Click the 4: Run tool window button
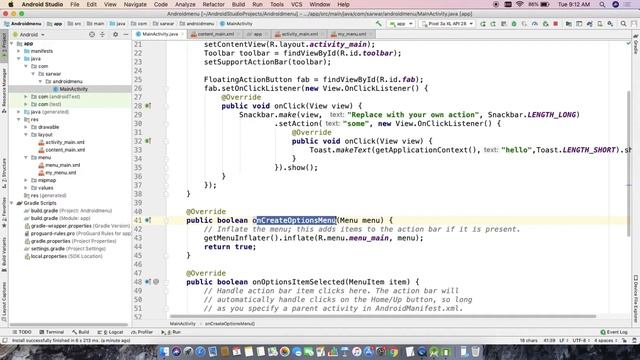The width and height of the screenshot is (640, 360). click(x=171, y=332)
